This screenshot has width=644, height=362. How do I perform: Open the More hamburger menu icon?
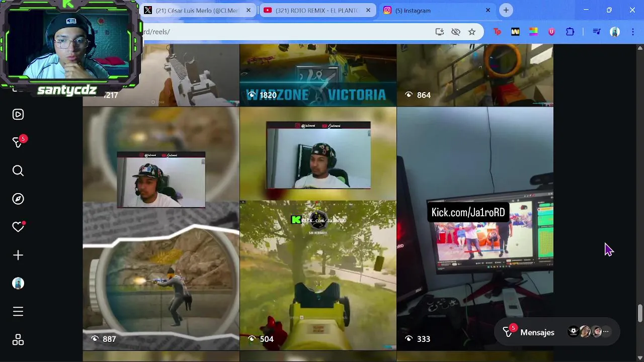point(18,312)
